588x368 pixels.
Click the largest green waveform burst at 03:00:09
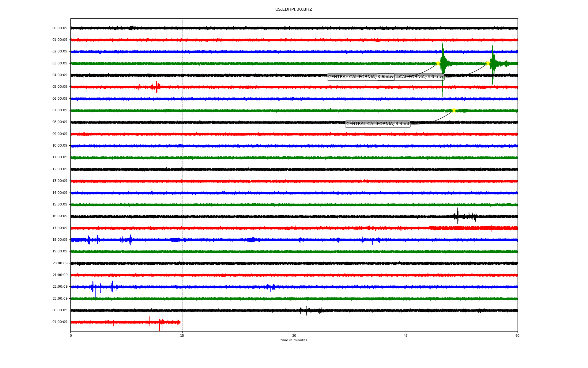tap(443, 63)
